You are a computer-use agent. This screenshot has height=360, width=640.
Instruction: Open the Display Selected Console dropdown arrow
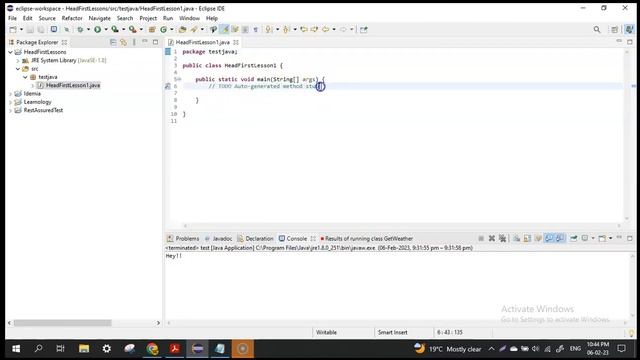pyautogui.click(x=593, y=238)
